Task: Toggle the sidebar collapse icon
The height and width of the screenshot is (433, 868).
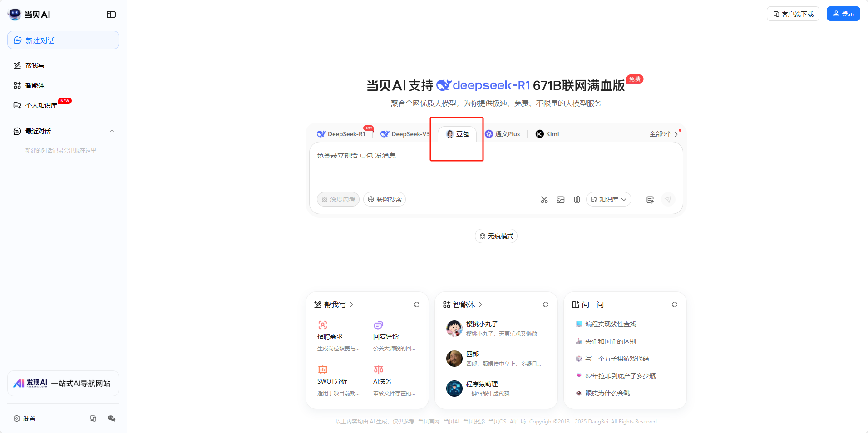Action: (111, 15)
